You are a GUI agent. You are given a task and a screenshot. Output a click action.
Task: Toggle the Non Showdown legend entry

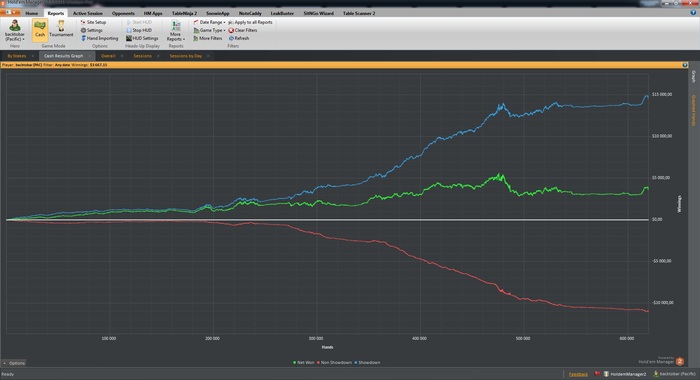pos(334,363)
